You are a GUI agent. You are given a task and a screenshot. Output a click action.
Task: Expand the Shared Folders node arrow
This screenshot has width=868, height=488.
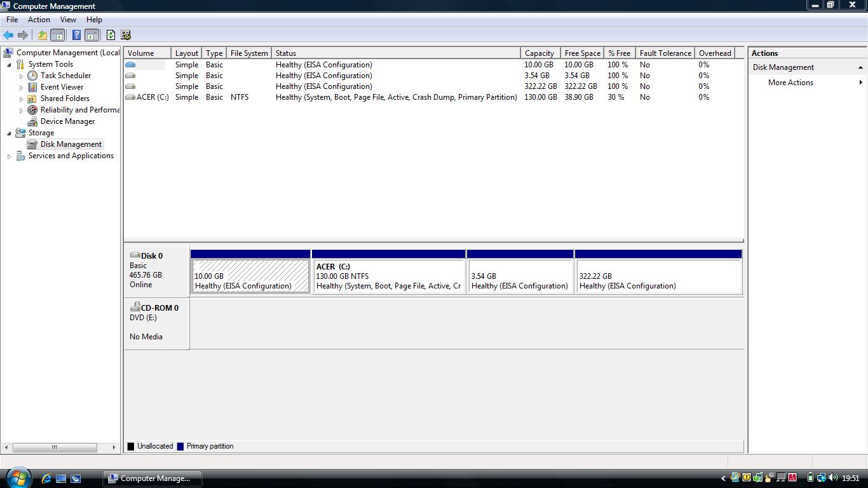(x=21, y=99)
